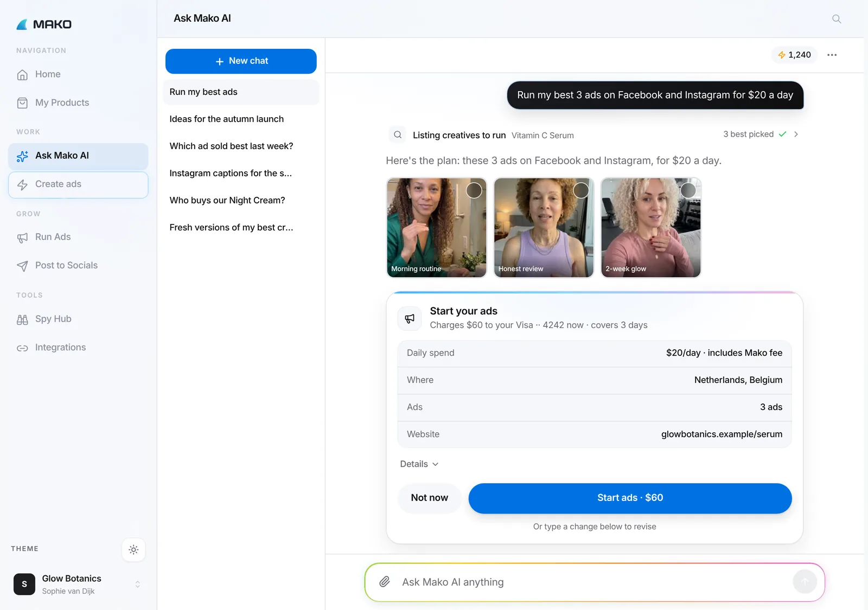
Task: Open the Honest review video thumbnail
Action: click(x=544, y=228)
